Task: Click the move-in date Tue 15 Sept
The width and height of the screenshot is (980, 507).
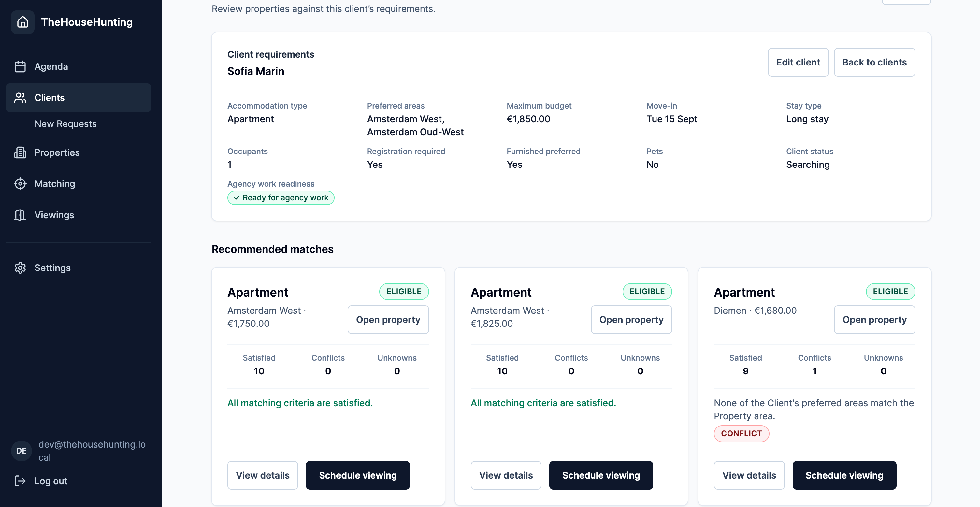Action: (671, 119)
